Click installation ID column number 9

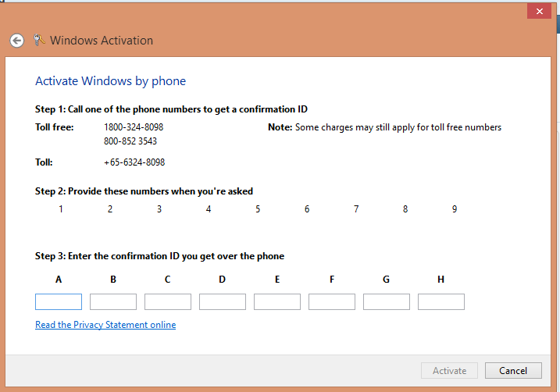pyautogui.click(x=455, y=208)
